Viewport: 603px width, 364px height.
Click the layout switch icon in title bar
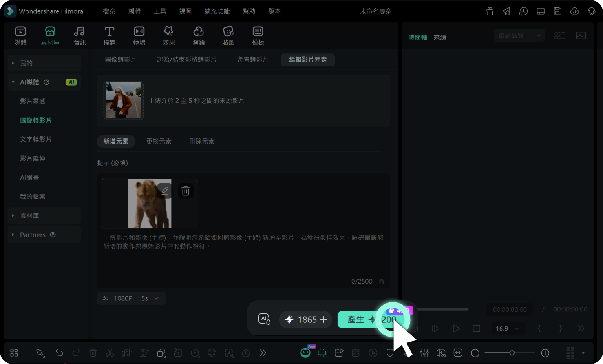(541, 11)
